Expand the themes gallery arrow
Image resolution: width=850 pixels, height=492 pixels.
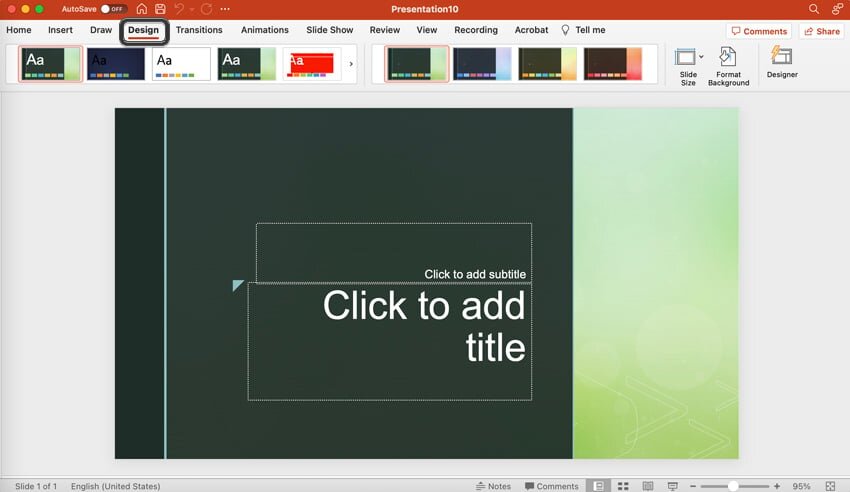click(x=350, y=64)
